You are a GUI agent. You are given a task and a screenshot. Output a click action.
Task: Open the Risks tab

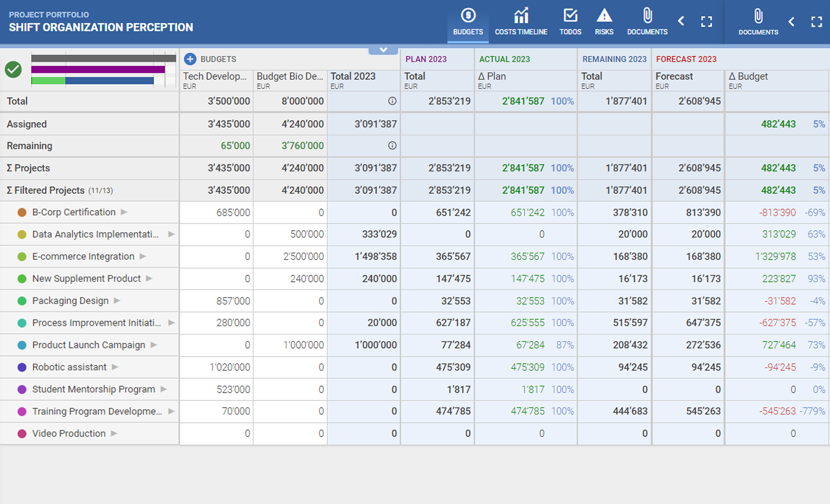pos(604,22)
